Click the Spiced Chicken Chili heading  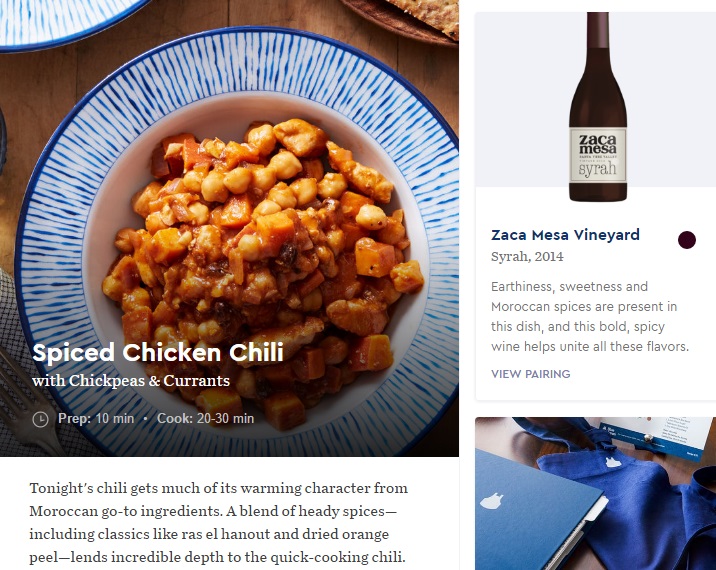[158, 353]
